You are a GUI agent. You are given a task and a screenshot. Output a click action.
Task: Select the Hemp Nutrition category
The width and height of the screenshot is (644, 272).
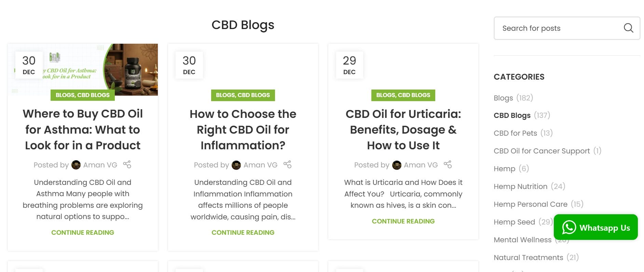coord(520,187)
